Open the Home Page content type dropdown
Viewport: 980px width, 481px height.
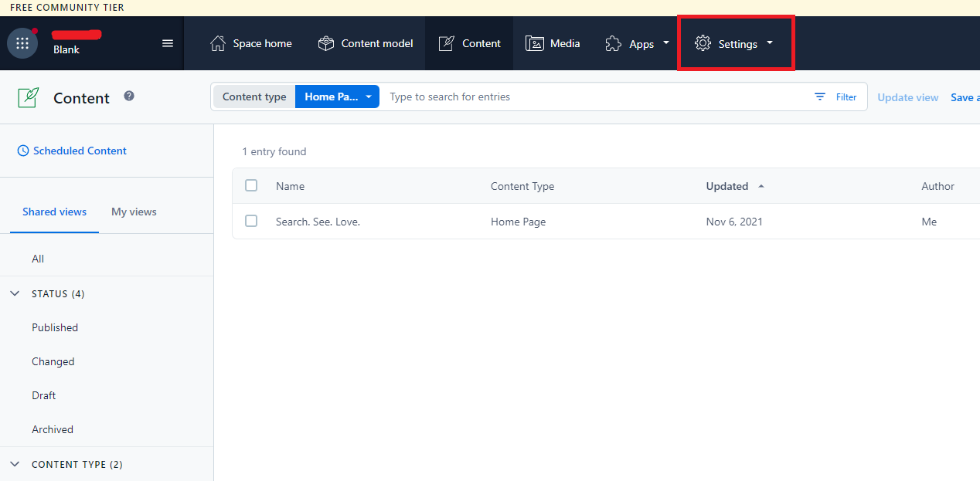pyautogui.click(x=337, y=96)
